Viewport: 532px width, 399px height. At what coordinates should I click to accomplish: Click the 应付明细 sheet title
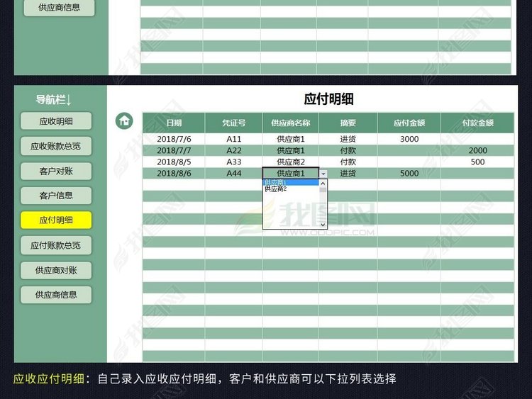point(328,99)
